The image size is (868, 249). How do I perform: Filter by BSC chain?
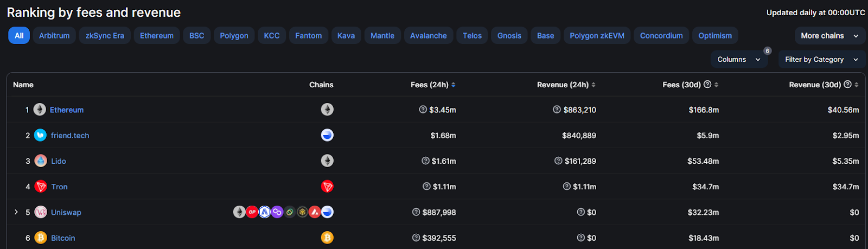coord(197,36)
